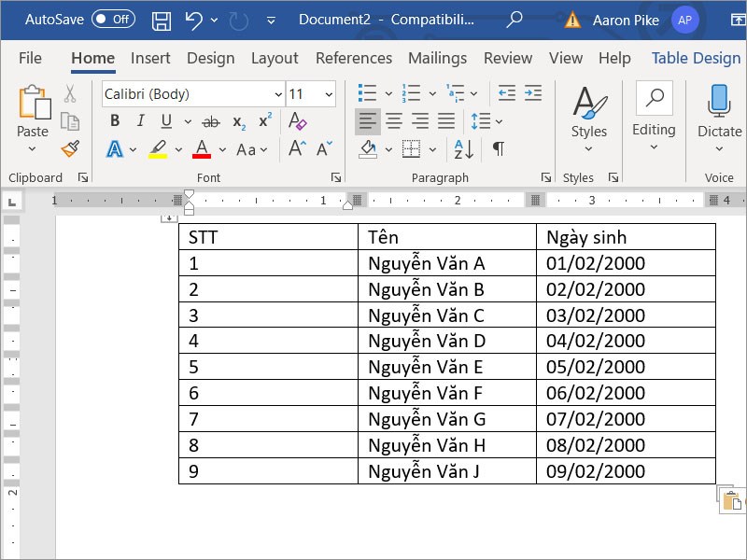The height and width of the screenshot is (560, 747).
Task: Switch to the References tab
Action: point(354,58)
